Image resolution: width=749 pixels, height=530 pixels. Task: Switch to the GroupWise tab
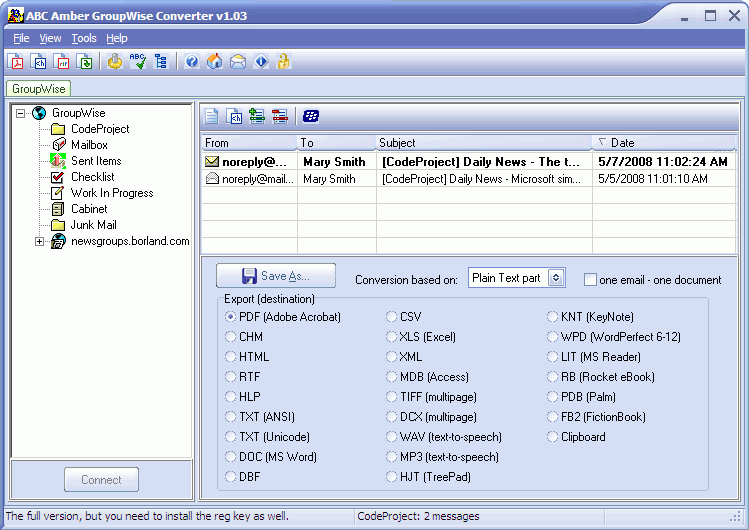39,89
